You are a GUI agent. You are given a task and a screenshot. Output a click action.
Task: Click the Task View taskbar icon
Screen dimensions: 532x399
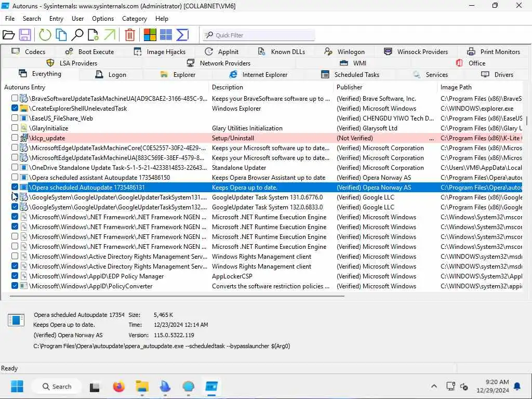(95, 387)
